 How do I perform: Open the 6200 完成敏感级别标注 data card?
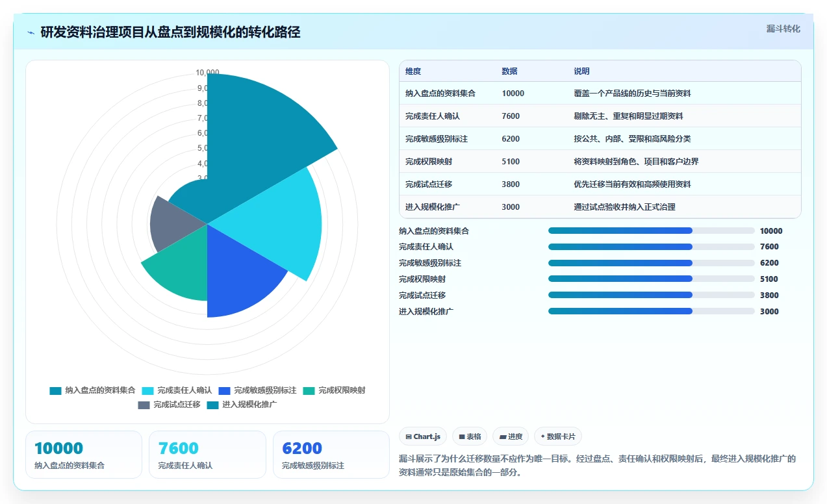(x=331, y=455)
